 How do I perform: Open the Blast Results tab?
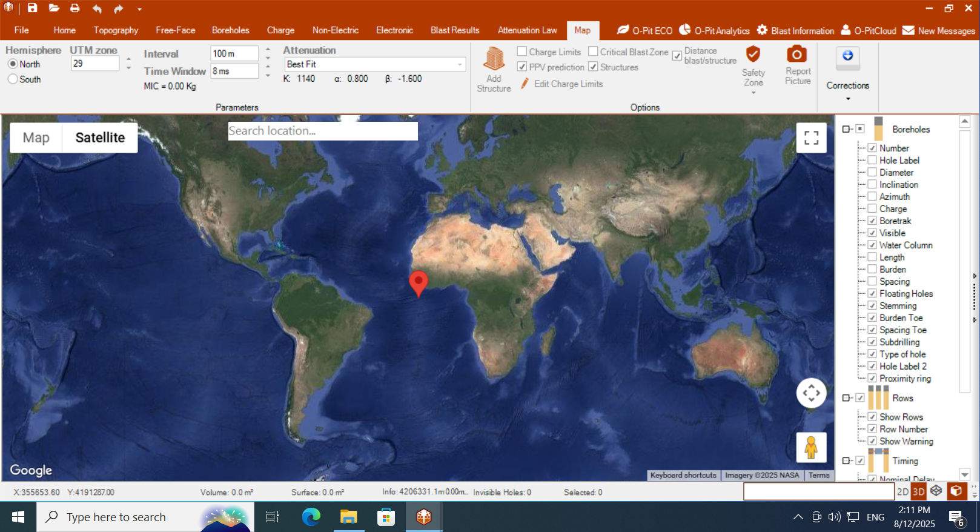coord(455,30)
